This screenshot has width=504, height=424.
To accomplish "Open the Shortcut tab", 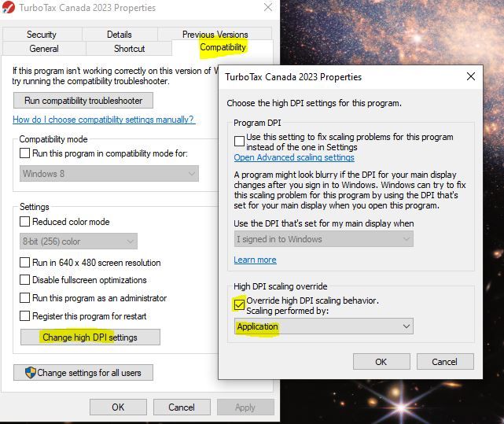I will coord(129,49).
